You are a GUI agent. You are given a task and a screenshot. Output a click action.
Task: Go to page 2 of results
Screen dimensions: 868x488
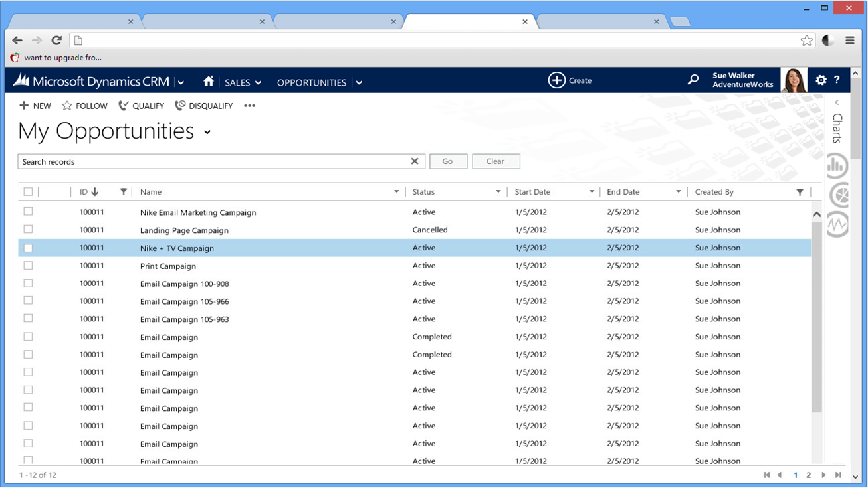pyautogui.click(x=808, y=475)
